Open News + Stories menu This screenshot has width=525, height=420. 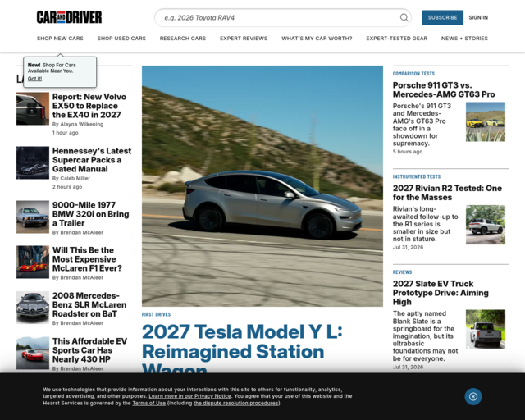464,39
